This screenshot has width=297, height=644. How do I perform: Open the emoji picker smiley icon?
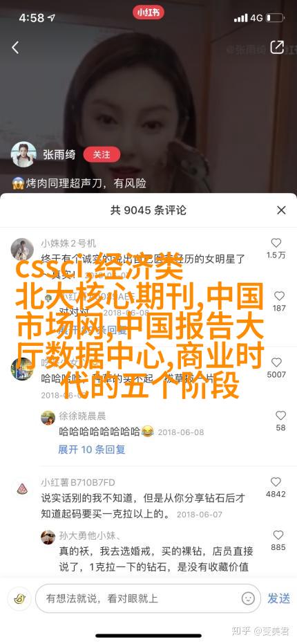[x=248, y=598]
